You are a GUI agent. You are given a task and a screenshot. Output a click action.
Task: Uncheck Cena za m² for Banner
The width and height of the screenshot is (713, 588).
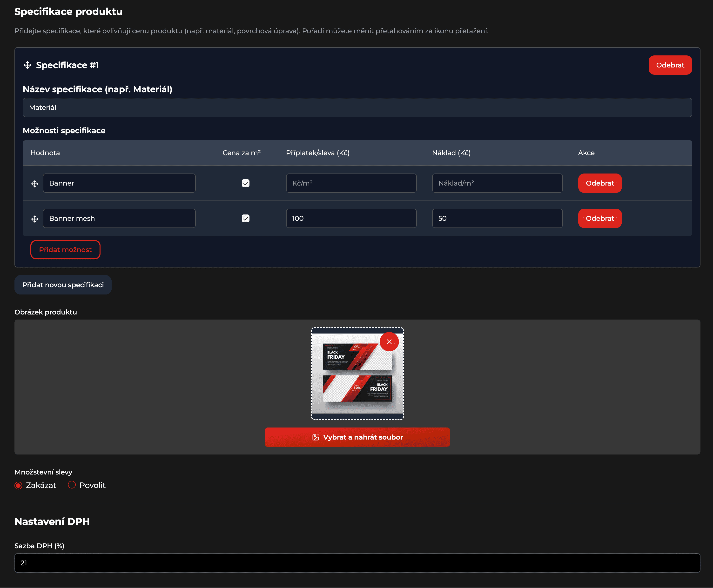point(245,183)
